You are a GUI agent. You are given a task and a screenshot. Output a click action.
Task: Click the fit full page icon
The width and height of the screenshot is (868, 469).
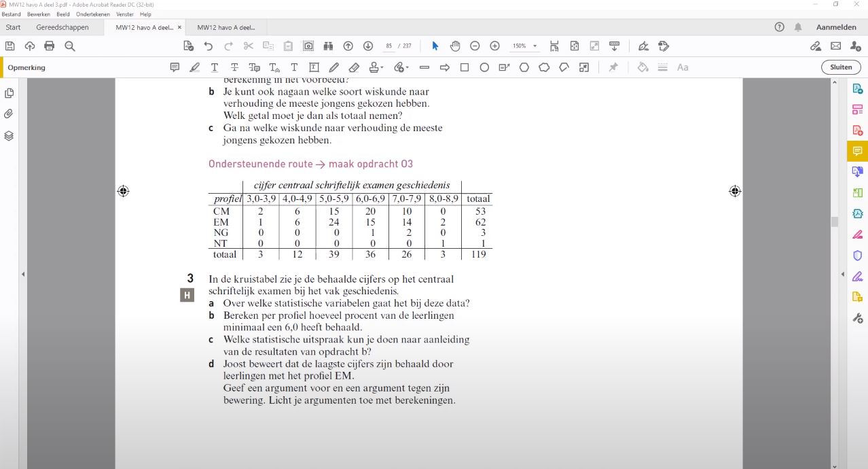(x=575, y=46)
